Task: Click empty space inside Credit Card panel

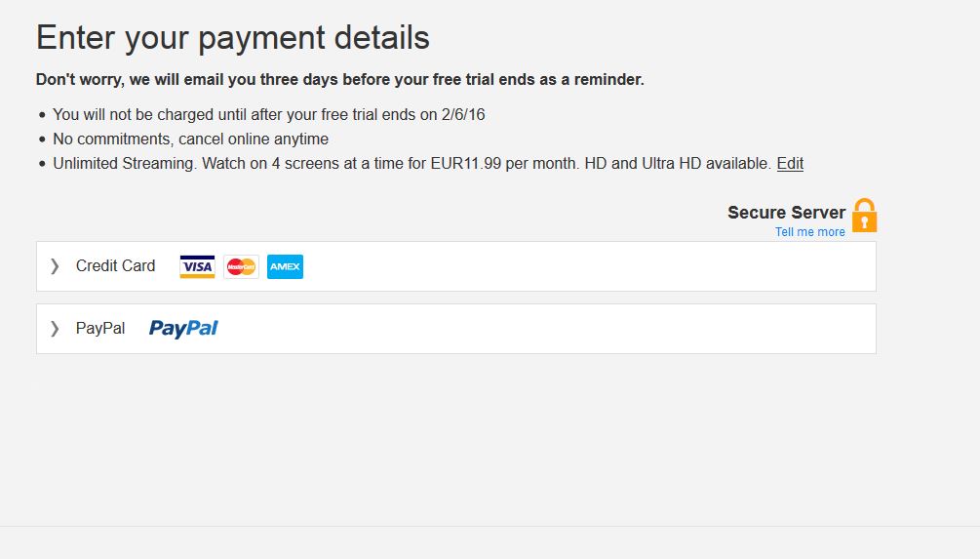Action: (x=587, y=266)
